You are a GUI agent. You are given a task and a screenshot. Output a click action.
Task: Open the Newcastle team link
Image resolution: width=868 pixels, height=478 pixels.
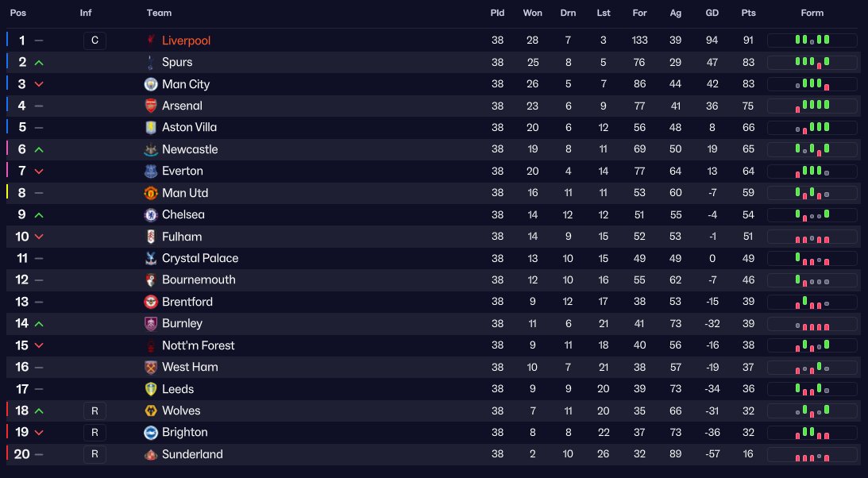[x=189, y=149]
